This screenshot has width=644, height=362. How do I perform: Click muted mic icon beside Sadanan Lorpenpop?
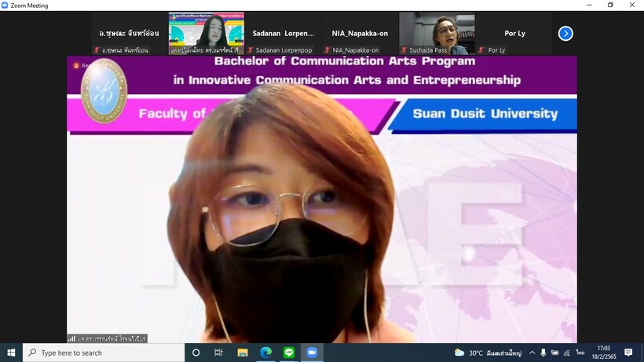click(250, 50)
